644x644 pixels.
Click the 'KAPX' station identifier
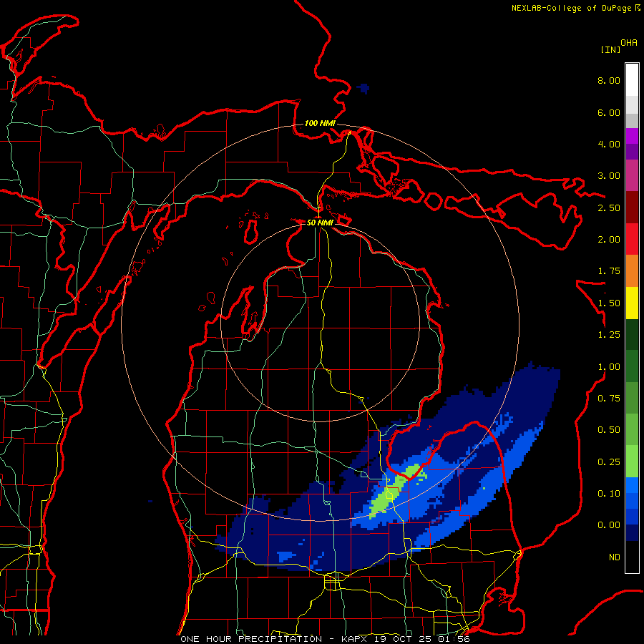(356, 639)
